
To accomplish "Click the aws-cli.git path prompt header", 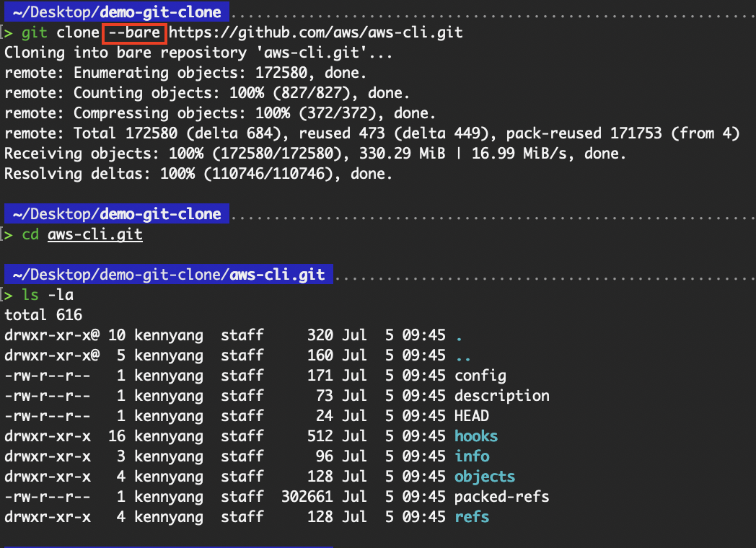I will click(x=169, y=274).
